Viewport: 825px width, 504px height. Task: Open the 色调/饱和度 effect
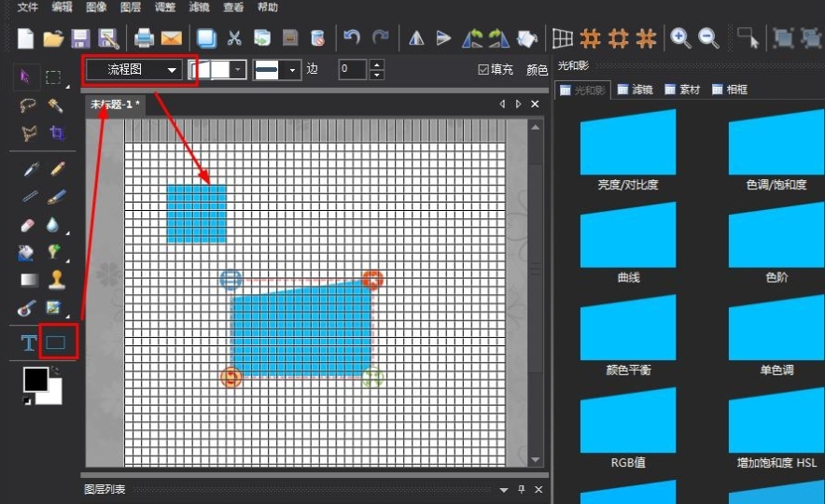tap(776, 150)
